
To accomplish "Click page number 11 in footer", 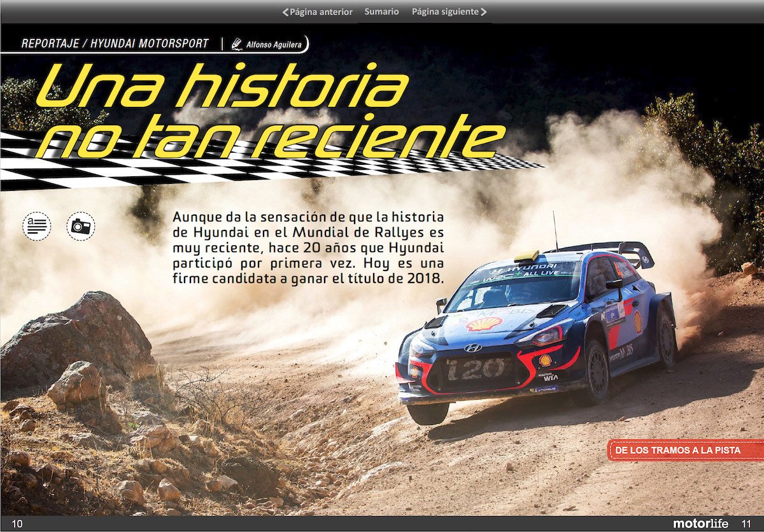I will (x=746, y=524).
